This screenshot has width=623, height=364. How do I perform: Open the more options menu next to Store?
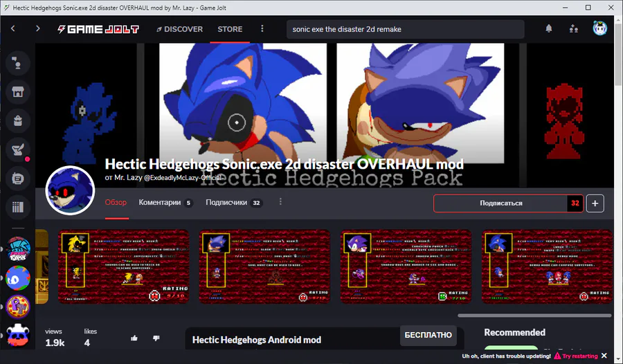tap(262, 28)
